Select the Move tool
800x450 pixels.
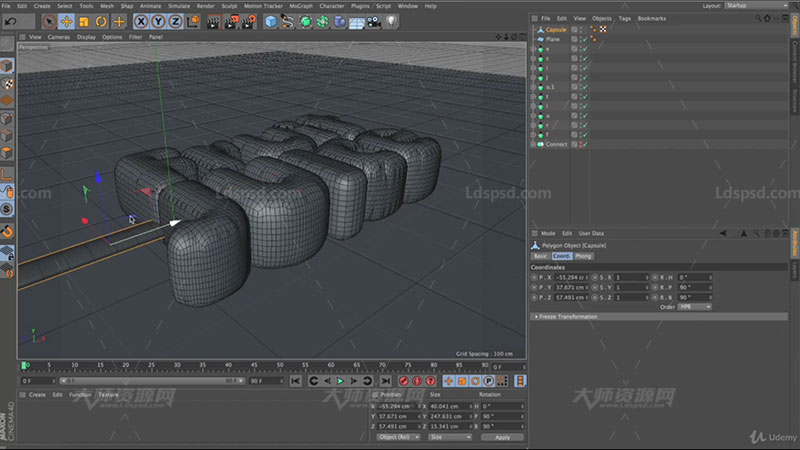tap(66, 21)
